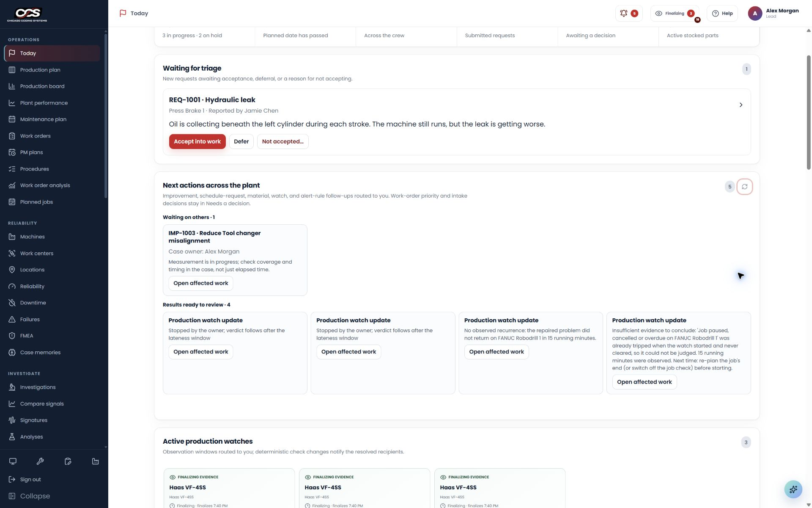Open the clipboard edit icon in sidebar footer

click(x=68, y=461)
